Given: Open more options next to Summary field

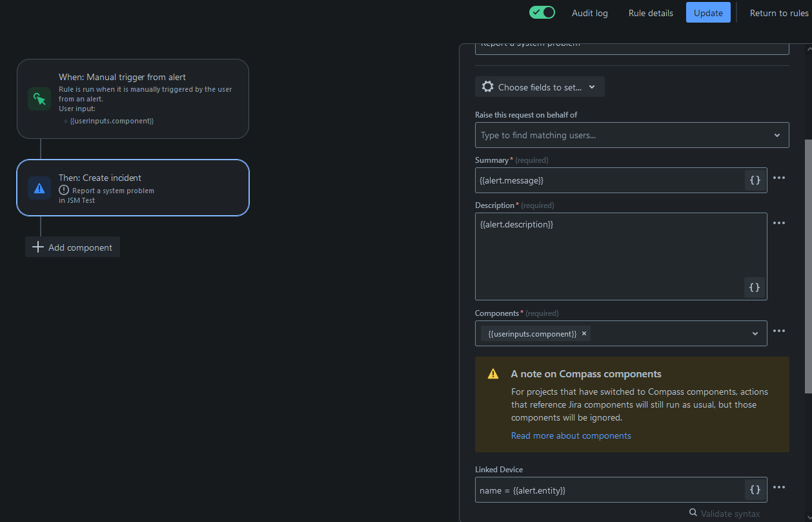Looking at the screenshot, I should [x=779, y=178].
